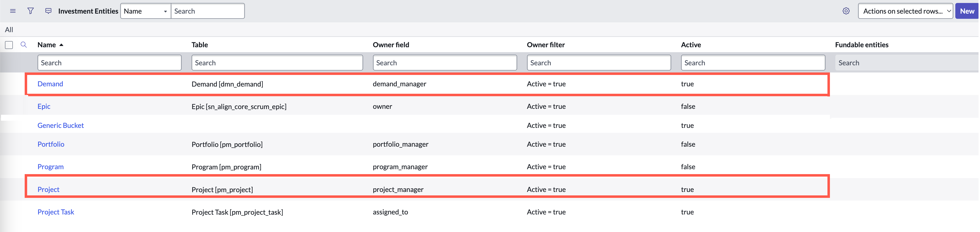Image resolution: width=980 pixels, height=232 pixels.
Task: Click the Name column search box
Action: [x=110, y=63]
